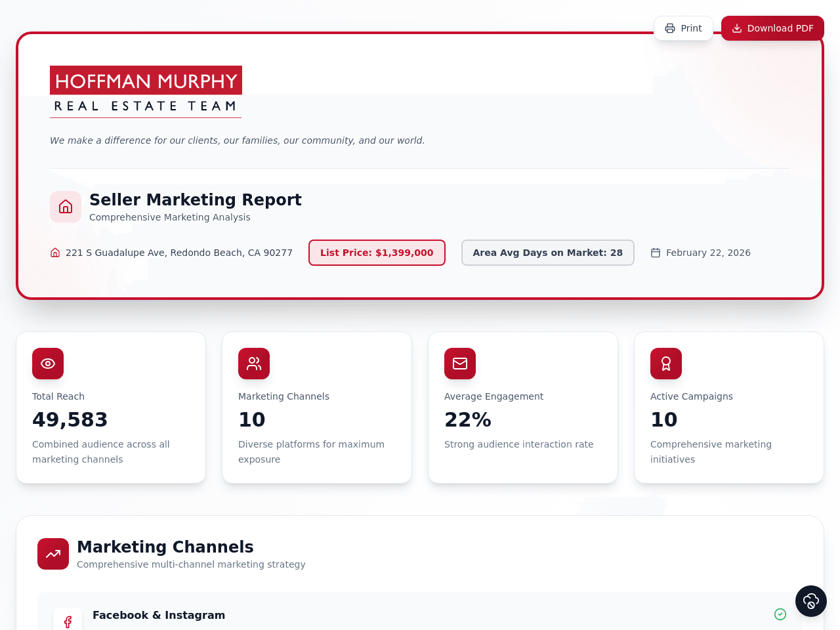Click the Facebook icon in the channel list

[x=68, y=621]
